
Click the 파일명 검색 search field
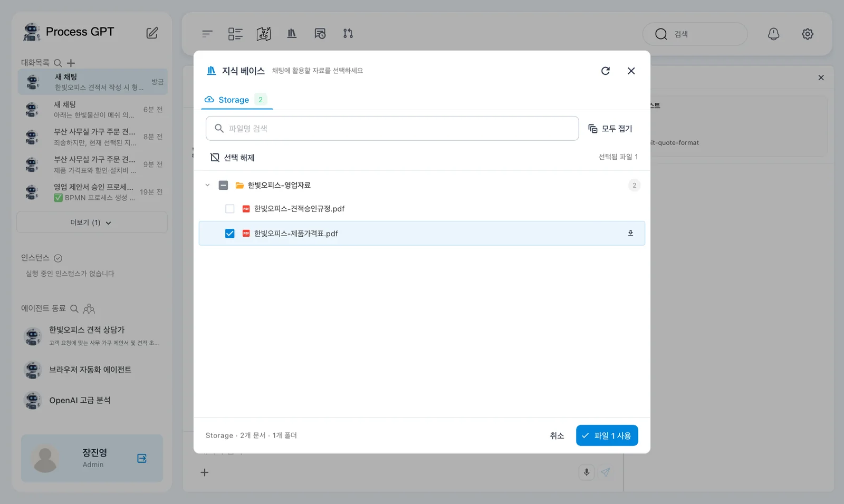(x=392, y=129)
